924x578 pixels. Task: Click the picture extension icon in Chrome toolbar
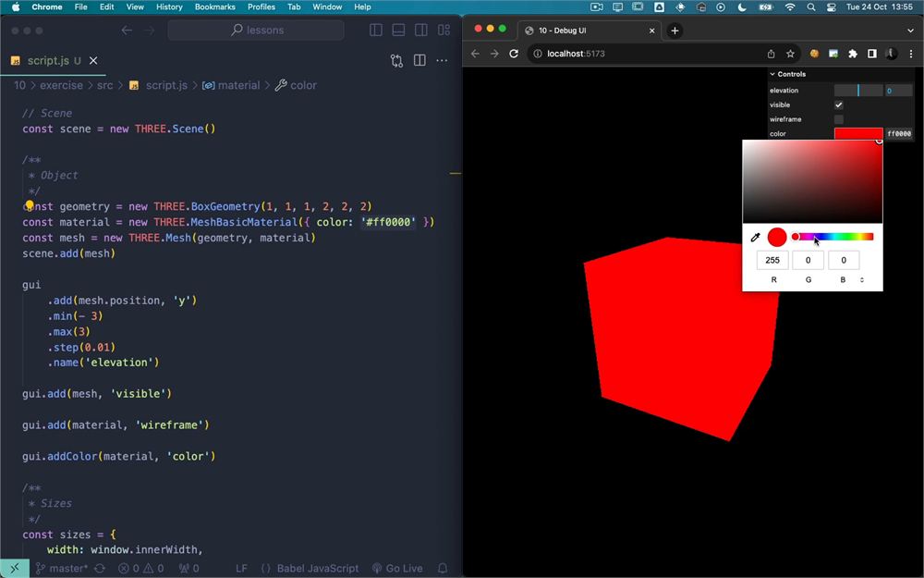[x=833, y=54]
